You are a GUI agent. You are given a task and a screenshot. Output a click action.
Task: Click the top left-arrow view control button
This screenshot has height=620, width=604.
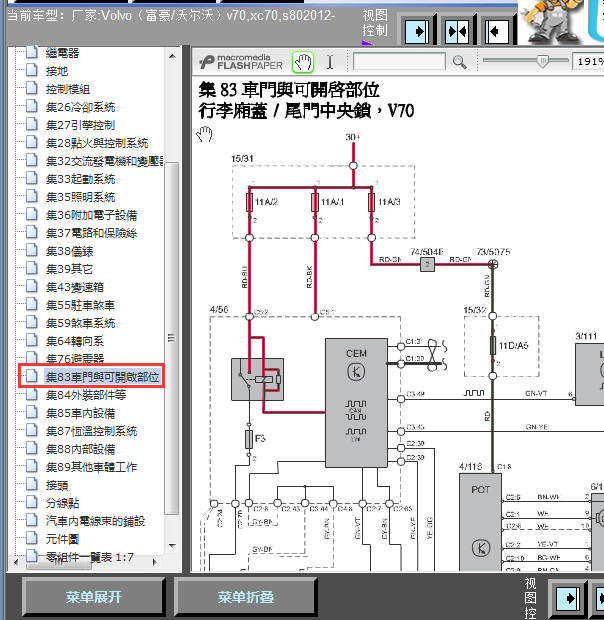[497, 31]
